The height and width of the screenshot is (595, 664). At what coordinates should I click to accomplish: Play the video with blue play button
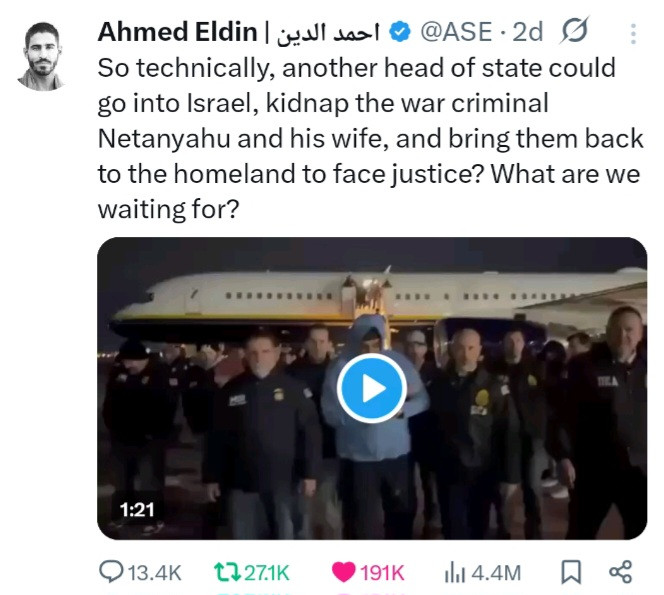tap(372, 388)
